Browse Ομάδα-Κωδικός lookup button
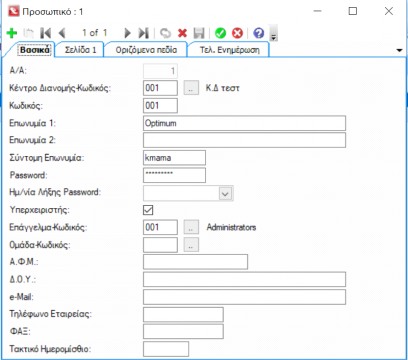The width and height of the screenshot is (408, 360). click(x=191, y=245)
